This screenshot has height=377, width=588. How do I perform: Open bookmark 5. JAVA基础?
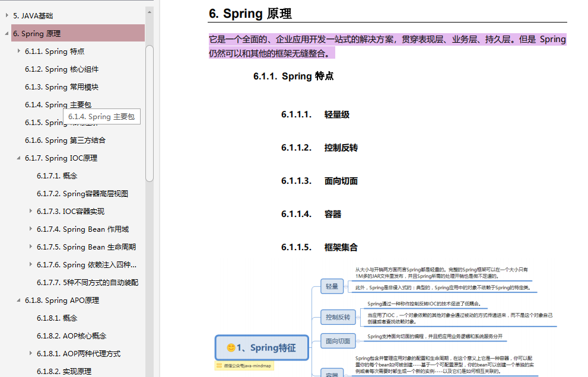tap(33, 16)
